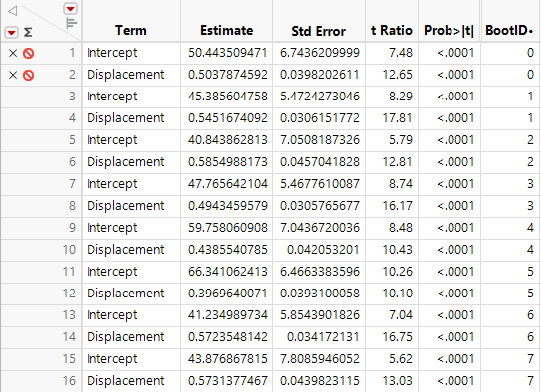
Task: Click estimate value 40.843862813
Action: pos(228,140)
